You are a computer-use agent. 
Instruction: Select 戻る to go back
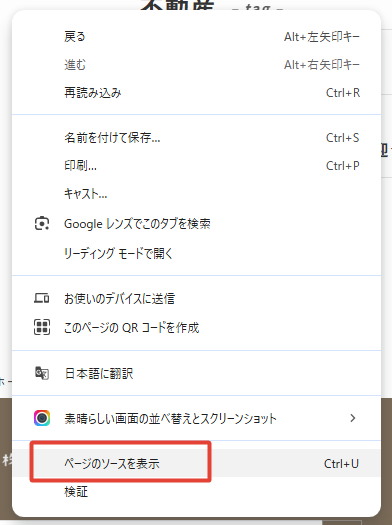pyautogui.click(x=197, y=36)
